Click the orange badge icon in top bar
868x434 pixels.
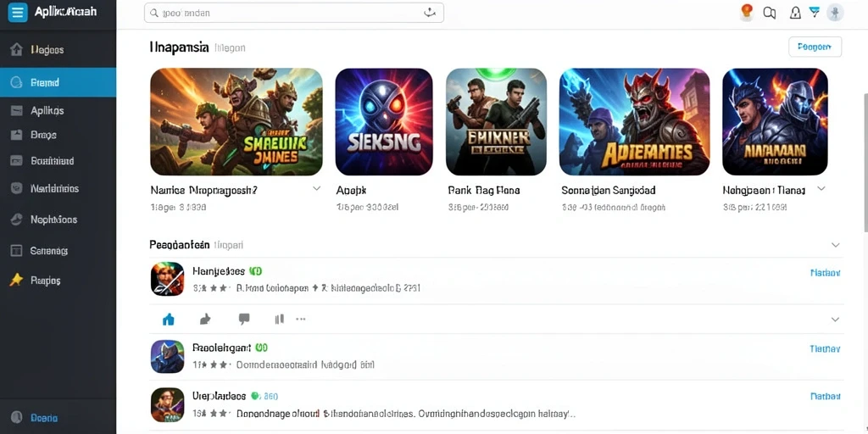[x=747, y=12]
